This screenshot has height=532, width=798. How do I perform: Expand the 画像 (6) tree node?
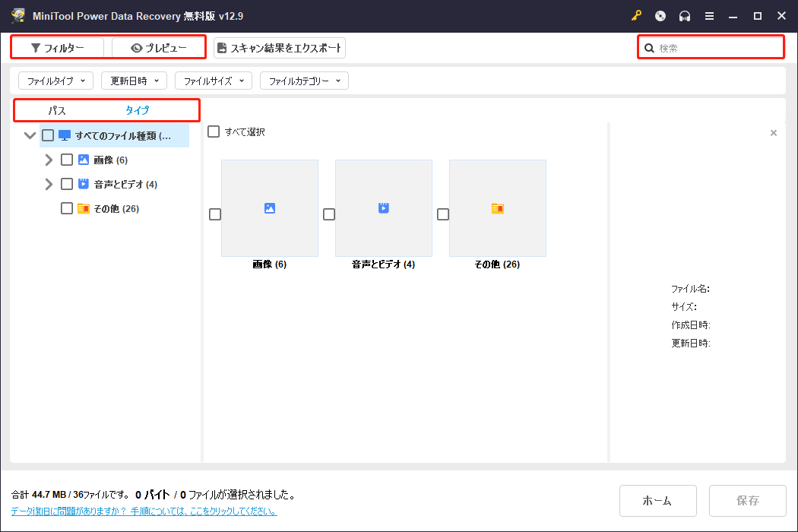pos(49,160)
